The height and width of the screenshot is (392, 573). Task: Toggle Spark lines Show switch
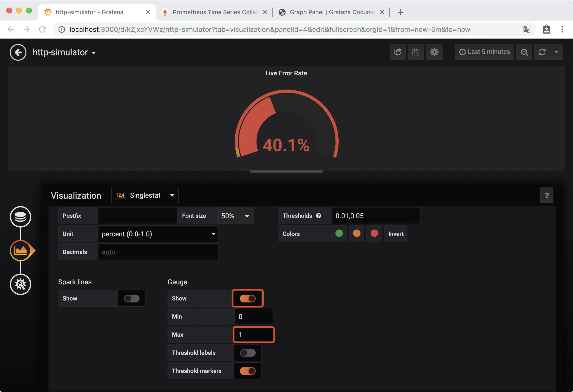[132, 299]
